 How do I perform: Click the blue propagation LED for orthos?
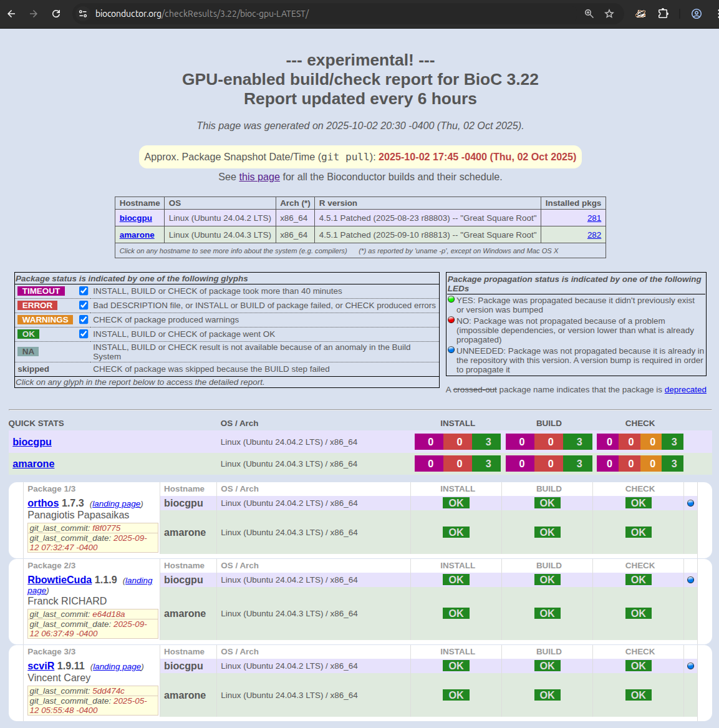690,503
